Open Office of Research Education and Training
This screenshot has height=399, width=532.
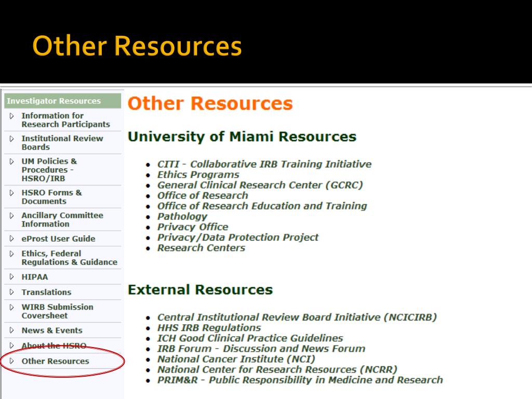point(262,206)
